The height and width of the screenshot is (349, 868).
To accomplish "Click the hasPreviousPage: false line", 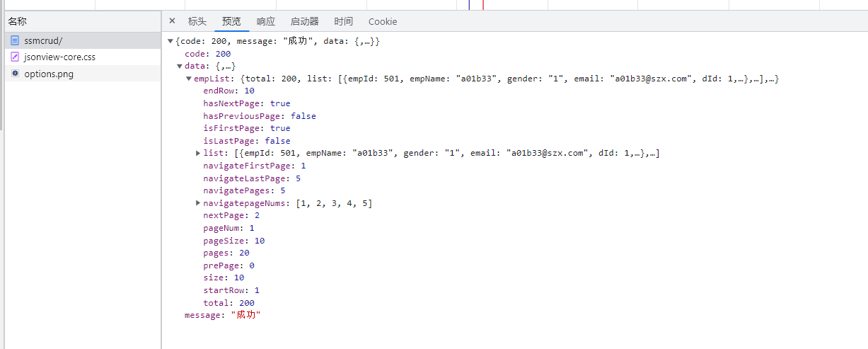I will pos(260,116).
